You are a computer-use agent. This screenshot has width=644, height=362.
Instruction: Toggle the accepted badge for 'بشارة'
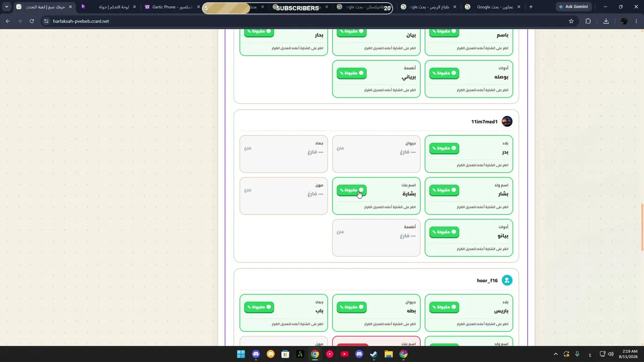point(351,190)
